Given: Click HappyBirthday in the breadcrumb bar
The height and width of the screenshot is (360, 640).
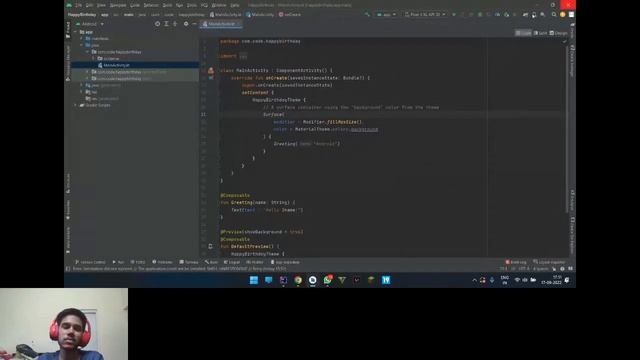Looking at the screenshot, I should click(x=82, y=15).
